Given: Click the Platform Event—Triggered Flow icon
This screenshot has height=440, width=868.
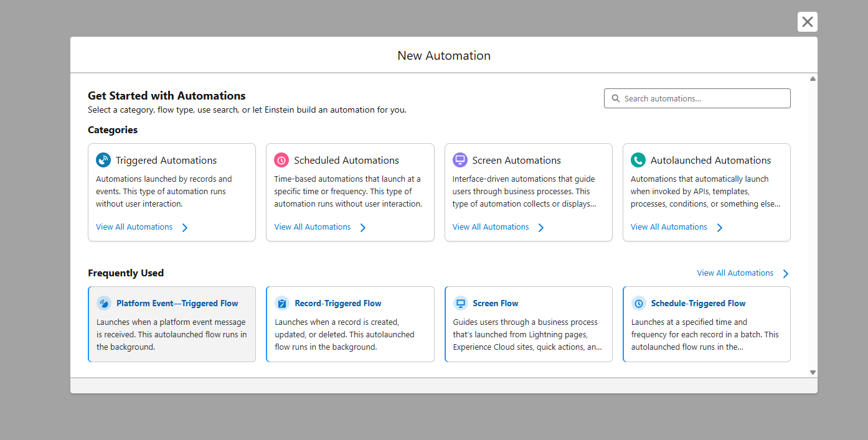Looking at the screenshot, I should 104,303.
